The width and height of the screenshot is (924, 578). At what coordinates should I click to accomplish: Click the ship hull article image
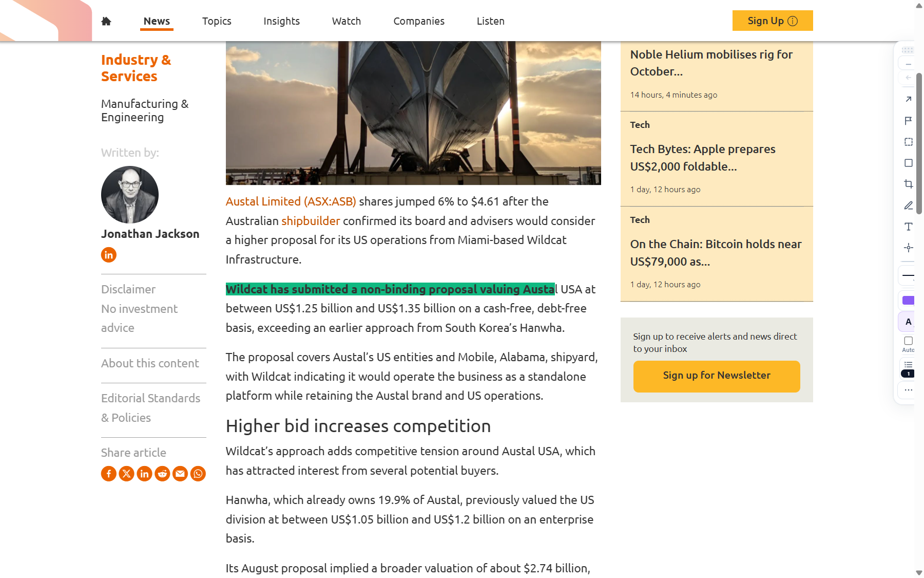pos(413,113)
